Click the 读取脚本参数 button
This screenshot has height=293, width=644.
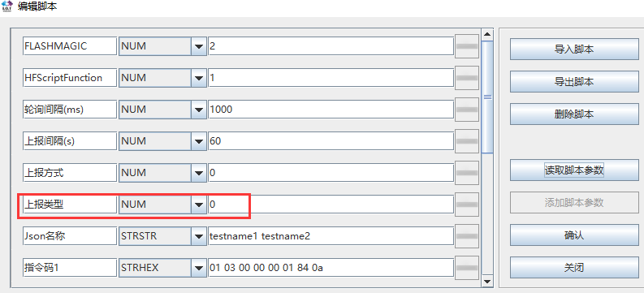tap(574, 170)
